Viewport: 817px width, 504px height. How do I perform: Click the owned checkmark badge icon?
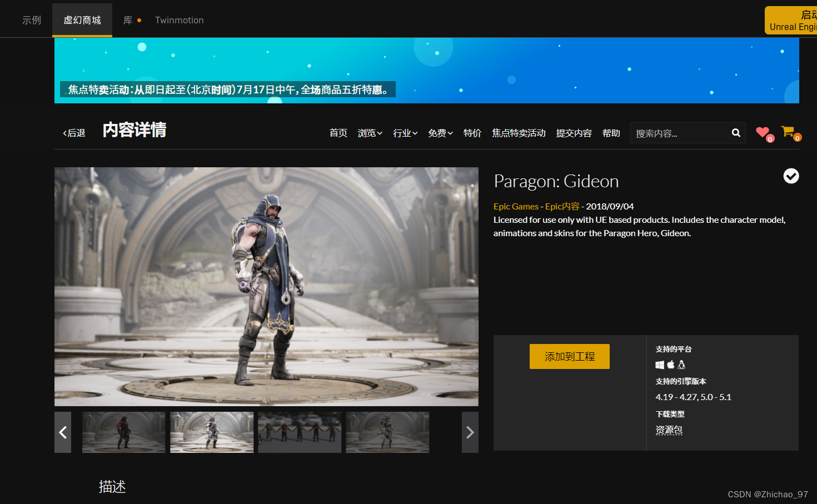click(791, 176)
